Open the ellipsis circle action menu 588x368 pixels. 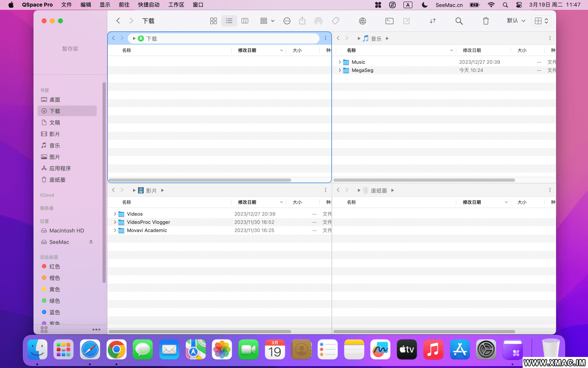pos(287,21)
